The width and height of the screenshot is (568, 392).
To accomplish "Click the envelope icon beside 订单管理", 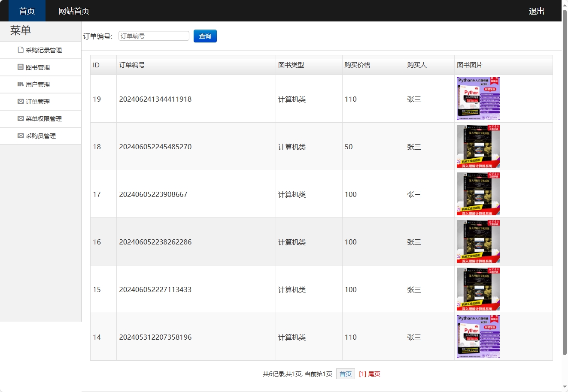I will (x=21, y=101).
